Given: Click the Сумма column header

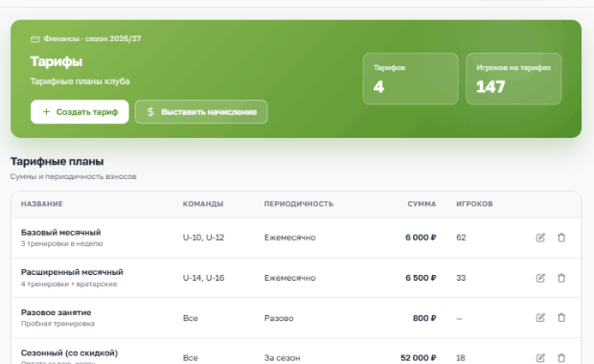Looking at the screenshot, I should (x=422, y=204).
